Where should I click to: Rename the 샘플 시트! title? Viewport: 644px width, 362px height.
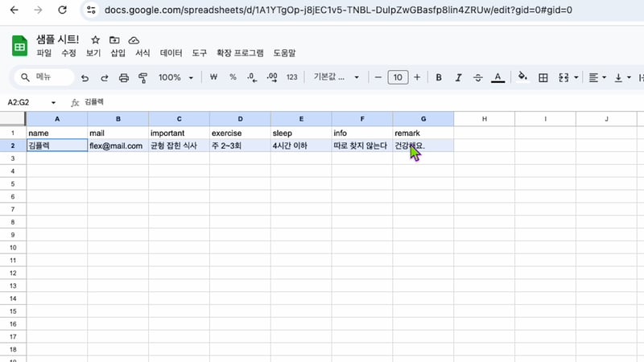coord(57,39)
